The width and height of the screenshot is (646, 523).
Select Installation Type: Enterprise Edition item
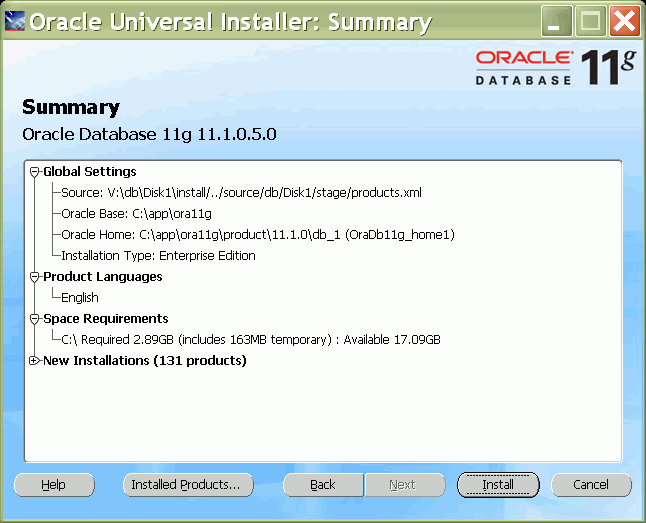coord(158,256)
